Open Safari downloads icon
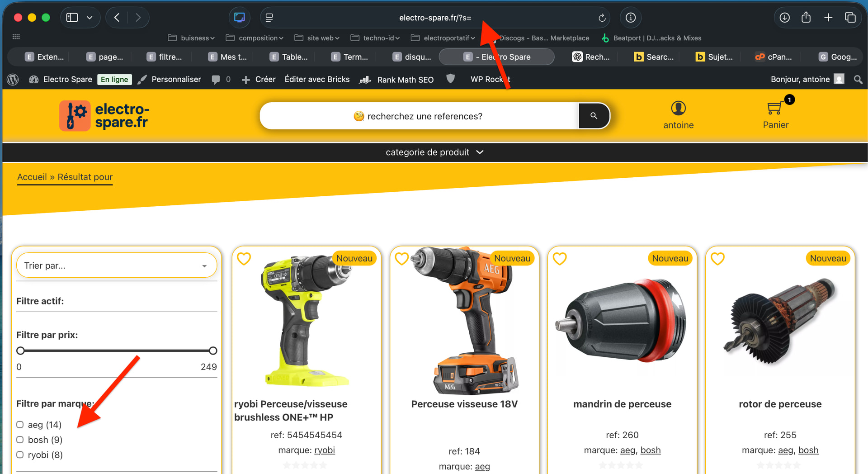 coord(784,18)
